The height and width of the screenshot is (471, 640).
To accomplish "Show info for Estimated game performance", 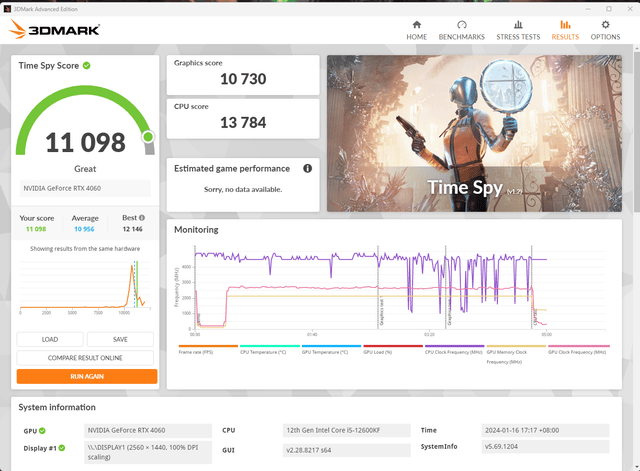I will click(307, 168).
